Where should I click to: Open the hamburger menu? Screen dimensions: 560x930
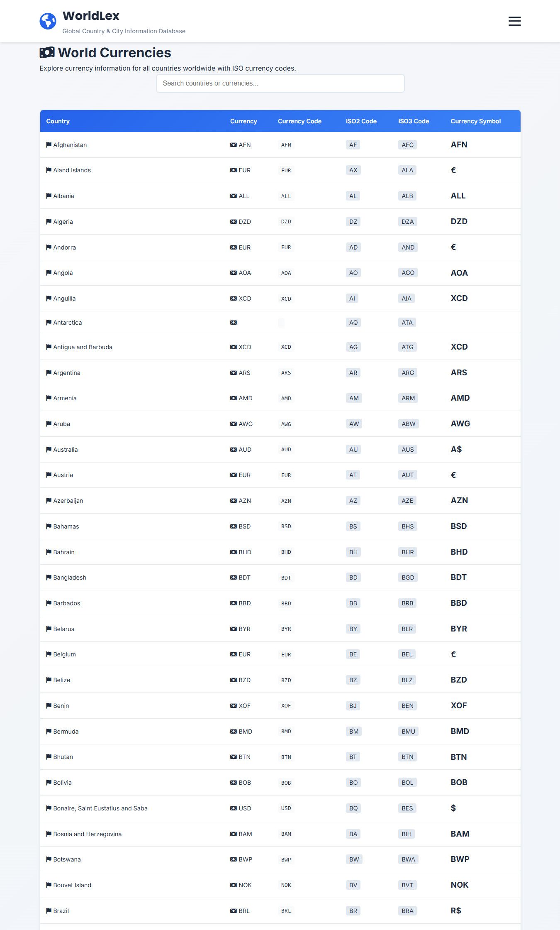point(514,21)
